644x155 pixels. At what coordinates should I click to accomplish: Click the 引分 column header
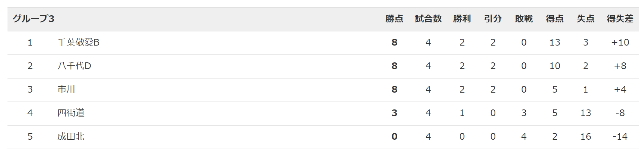[493, 19]
